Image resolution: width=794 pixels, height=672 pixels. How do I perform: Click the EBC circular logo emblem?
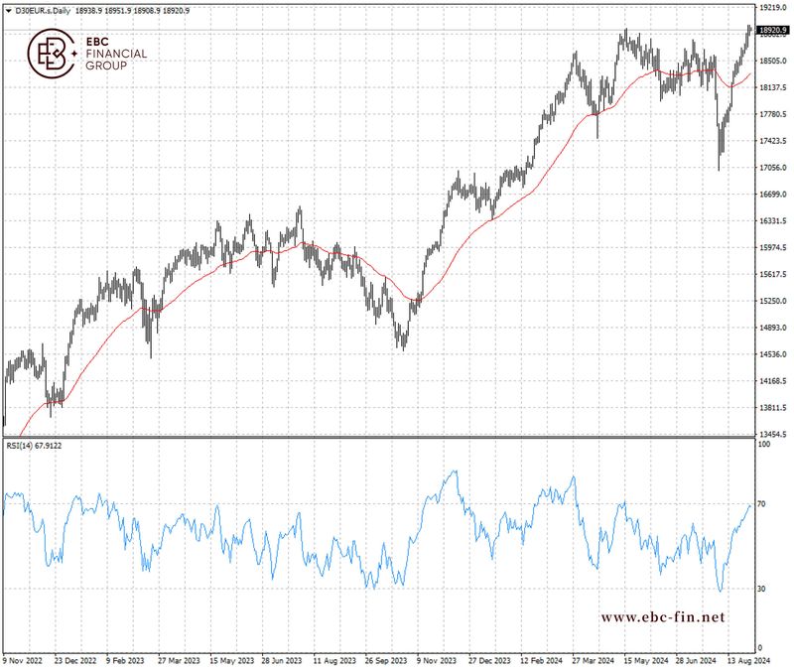tap(52, 54)
